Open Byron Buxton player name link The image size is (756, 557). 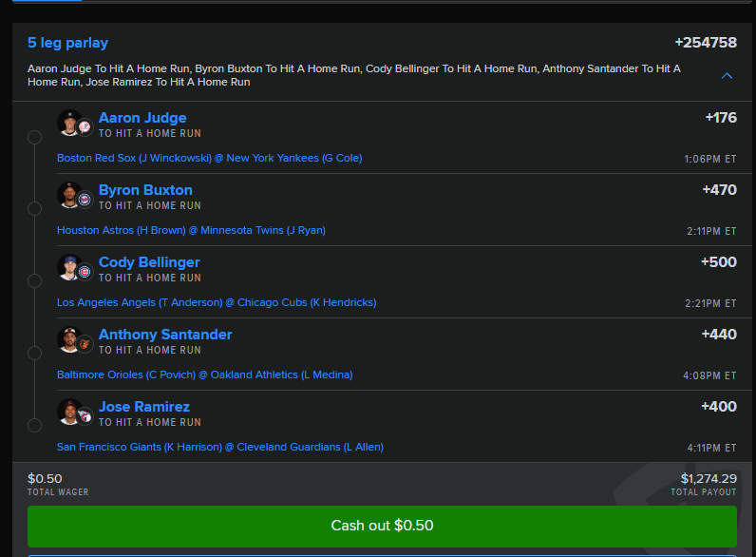[x=145, y=190]
